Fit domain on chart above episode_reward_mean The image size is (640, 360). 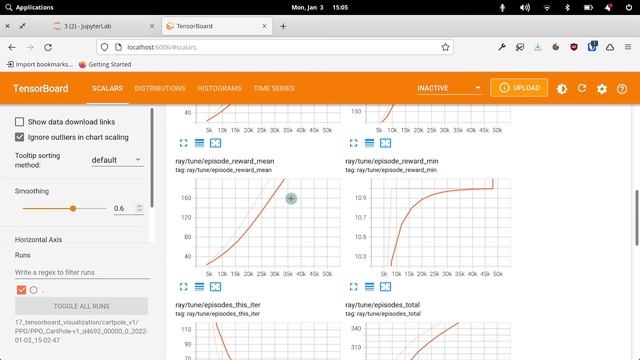tap(216, 143)
